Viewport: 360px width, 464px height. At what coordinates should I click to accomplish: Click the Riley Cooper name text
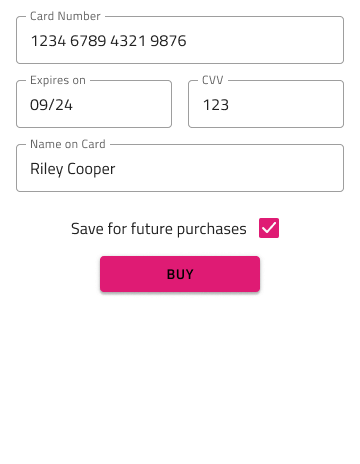click(73, 169)
